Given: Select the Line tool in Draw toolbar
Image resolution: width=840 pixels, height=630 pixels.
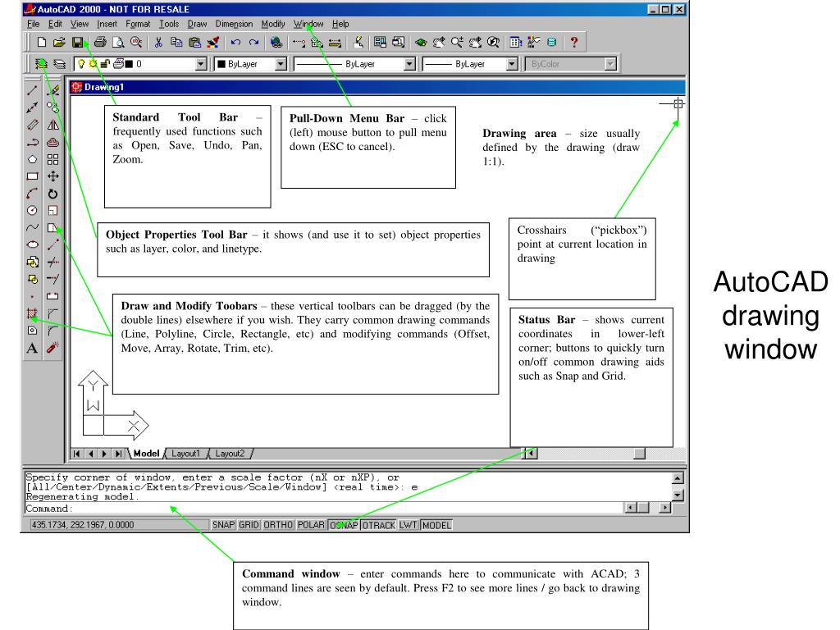Looking at the screenshot, I should click(x=33, y=90).
